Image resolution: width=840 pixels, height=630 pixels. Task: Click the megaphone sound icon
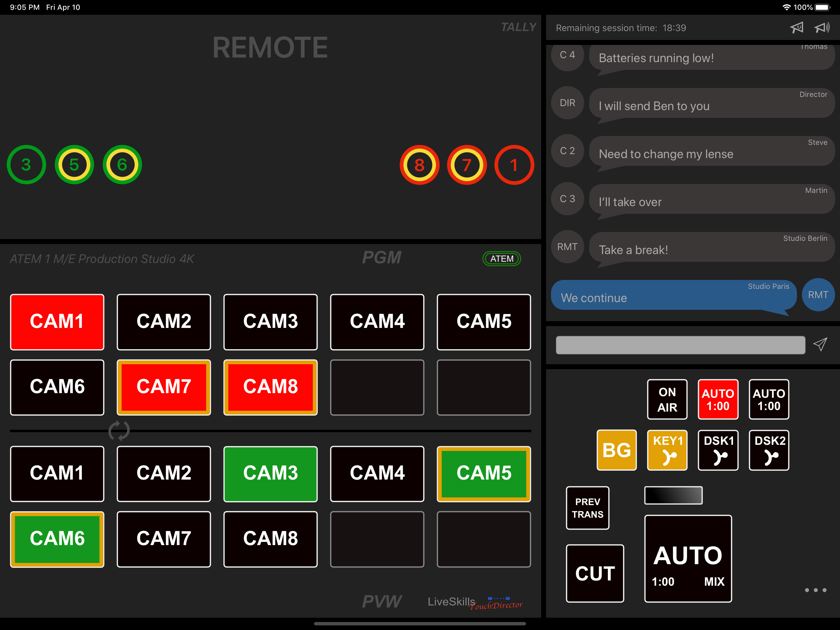point(822,28)
